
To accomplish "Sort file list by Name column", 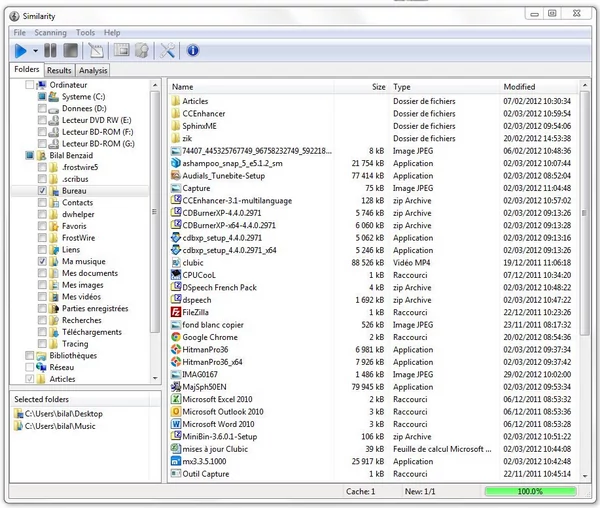I will click(252, 87).
